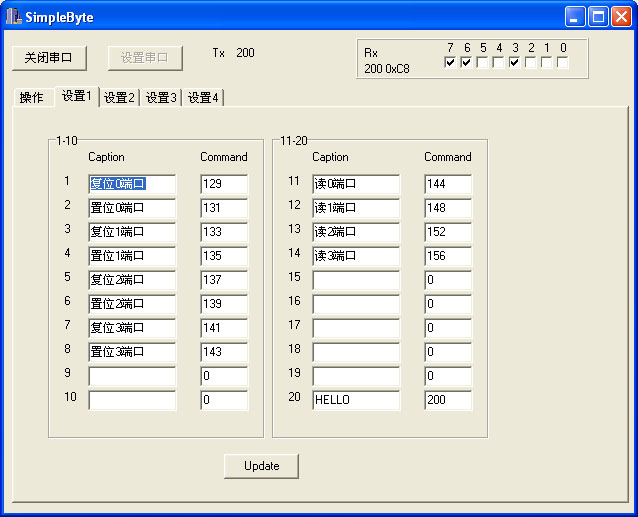
Task: Click the empty caption field in row 15
Action: pyautogui.click(x=356, y=280)
